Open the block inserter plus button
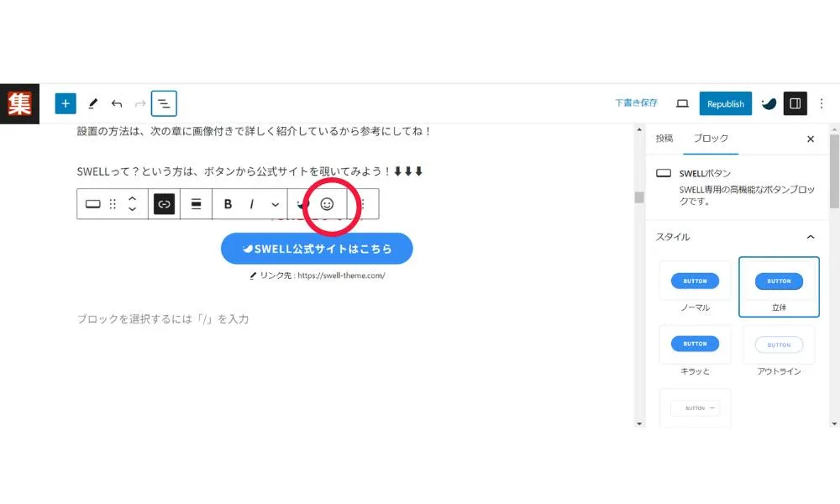The image size is (840, 504). [66, 103]
